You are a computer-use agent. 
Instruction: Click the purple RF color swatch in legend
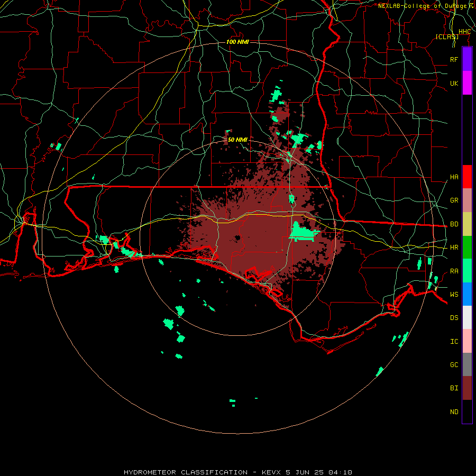point(467,59)
